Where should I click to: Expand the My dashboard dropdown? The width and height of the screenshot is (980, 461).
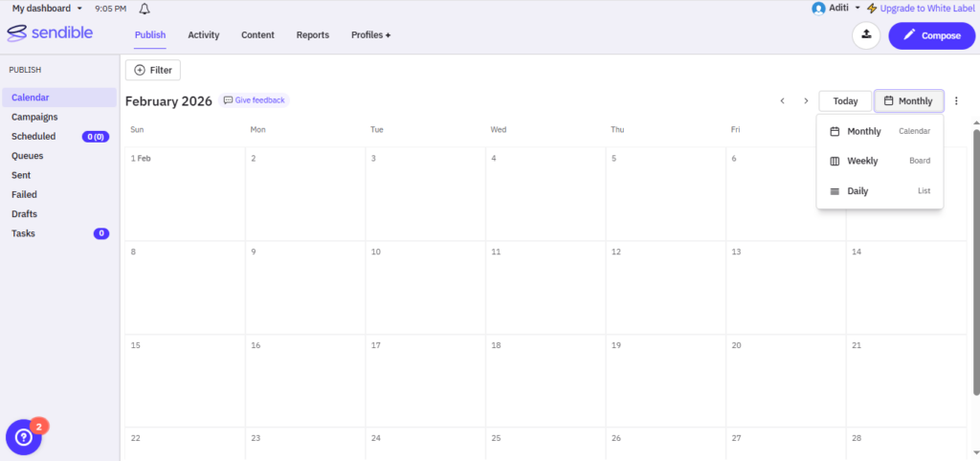pos(48,9)
